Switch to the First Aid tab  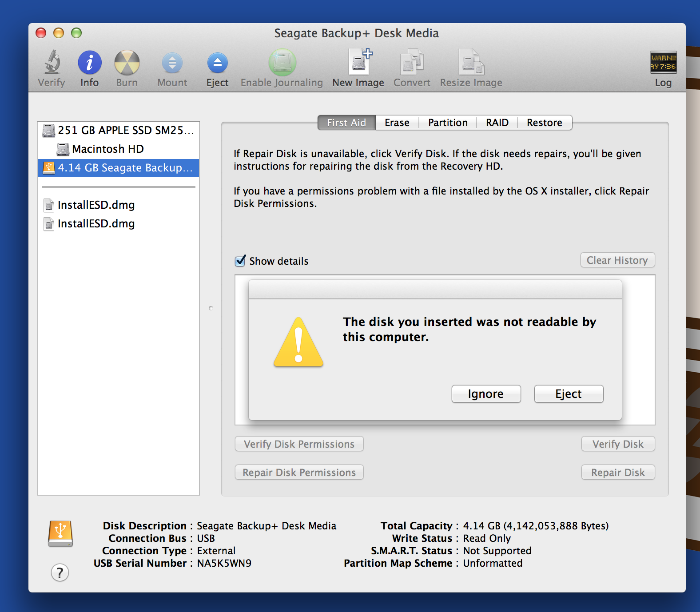click(x=346, y=123)
